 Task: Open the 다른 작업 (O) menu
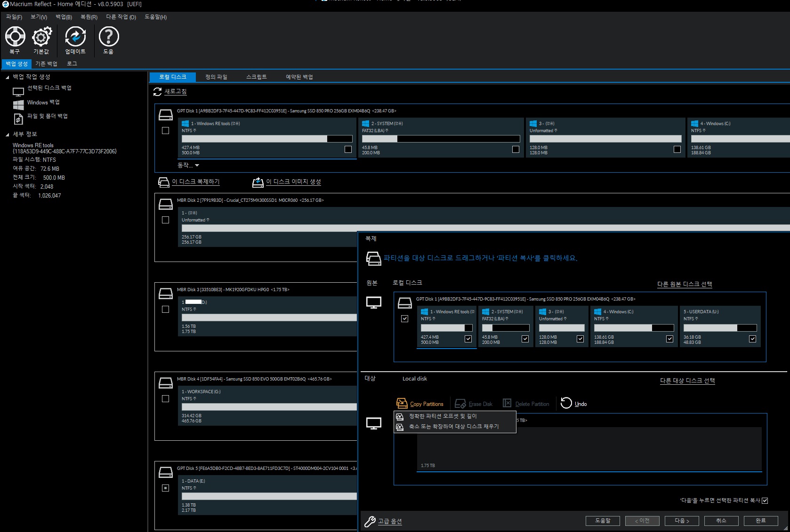tap(121, 17)
